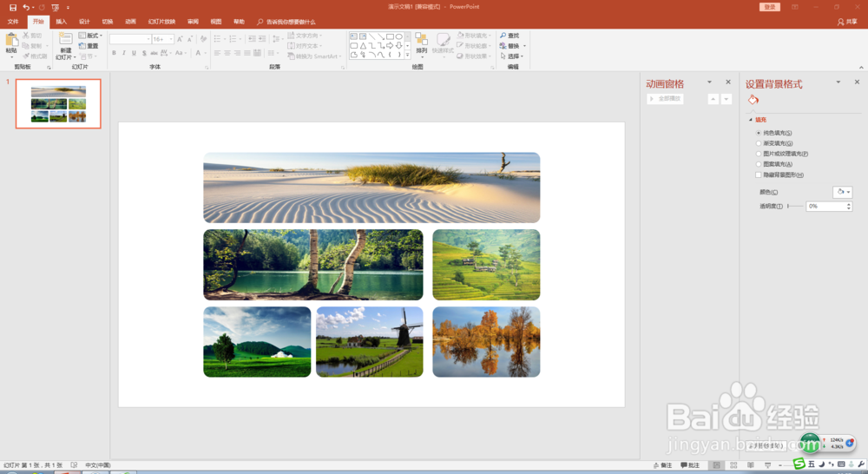
Task: Open the font name combo box
Action: pyautogui.click(x=130, y=39)
